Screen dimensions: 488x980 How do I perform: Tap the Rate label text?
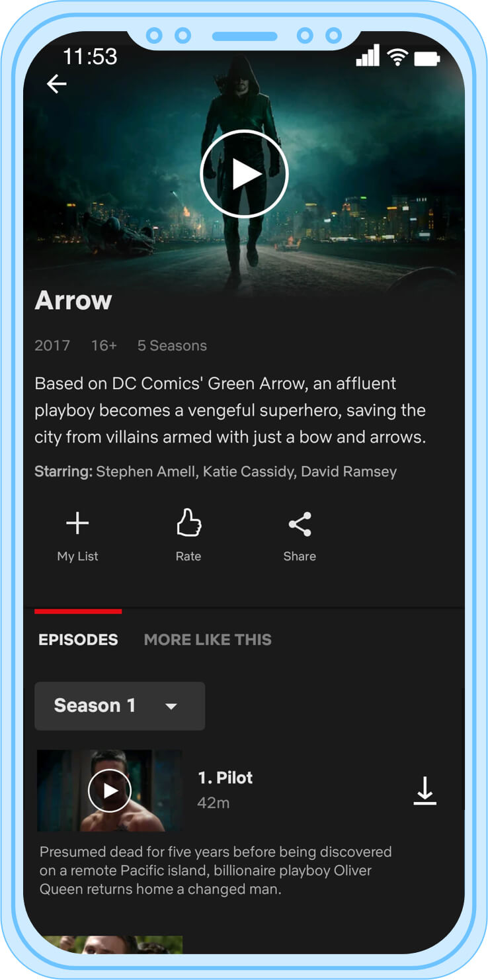(x=188, y=557)
